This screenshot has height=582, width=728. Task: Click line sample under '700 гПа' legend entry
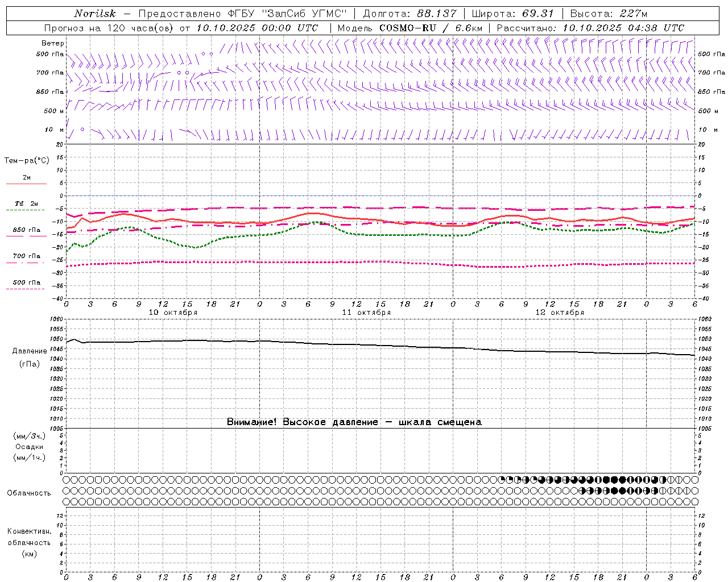pyautogui.click(x=26, y=263)
